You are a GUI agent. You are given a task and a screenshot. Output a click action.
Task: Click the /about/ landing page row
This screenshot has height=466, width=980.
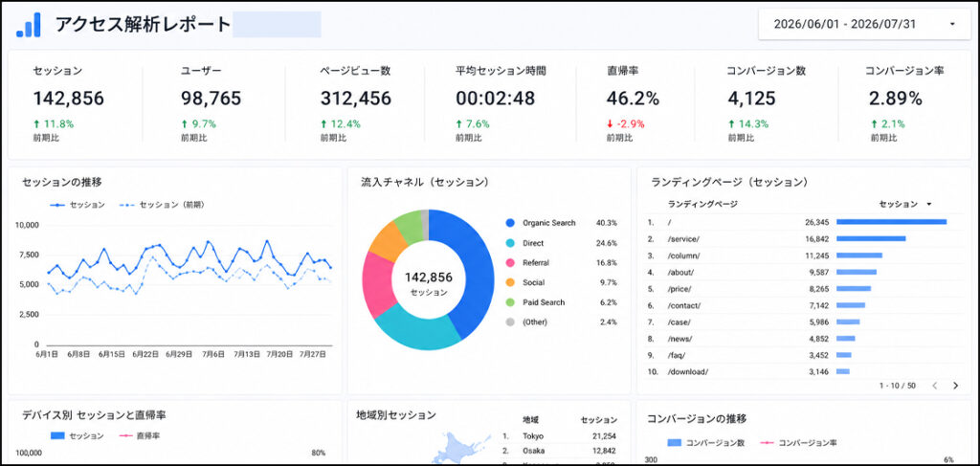point(803,273)
